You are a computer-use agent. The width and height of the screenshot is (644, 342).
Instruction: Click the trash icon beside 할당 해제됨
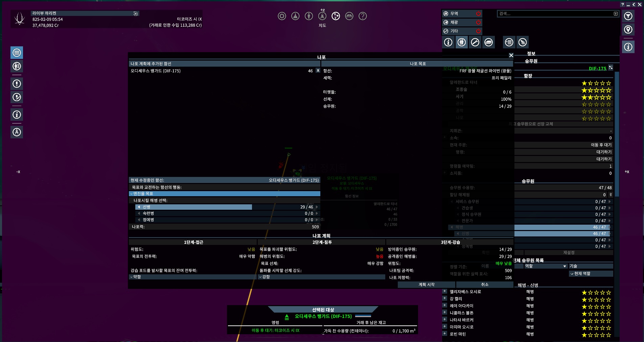611,195
